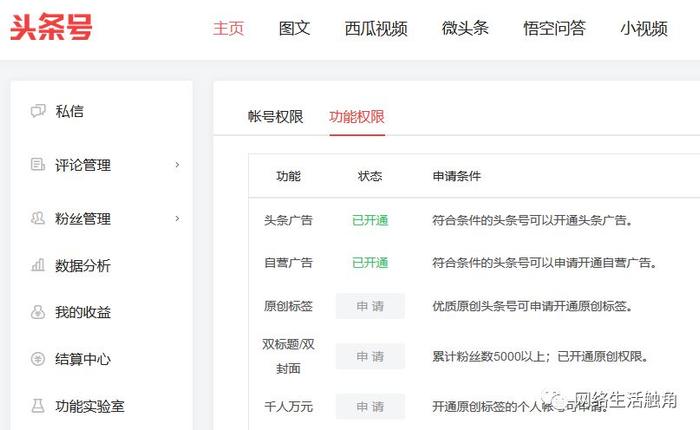Click the 原创标签 function name
Screen dimensions: 700x430
click(x=288, y=306)
